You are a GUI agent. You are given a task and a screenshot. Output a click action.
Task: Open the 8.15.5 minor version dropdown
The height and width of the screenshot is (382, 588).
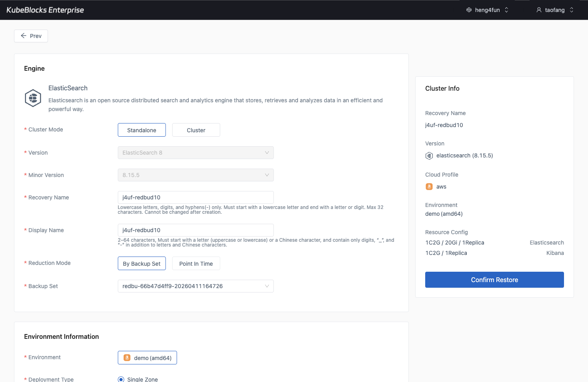(196, 175)
